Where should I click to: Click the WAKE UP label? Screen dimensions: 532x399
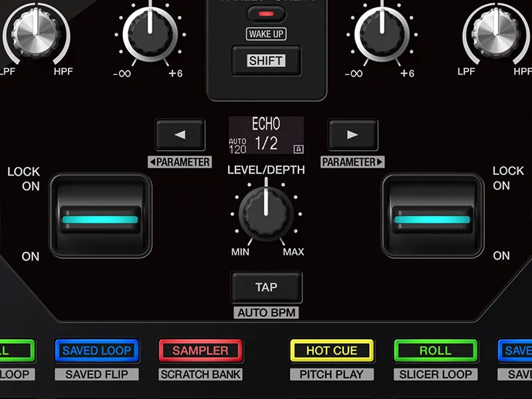point(267,34)
